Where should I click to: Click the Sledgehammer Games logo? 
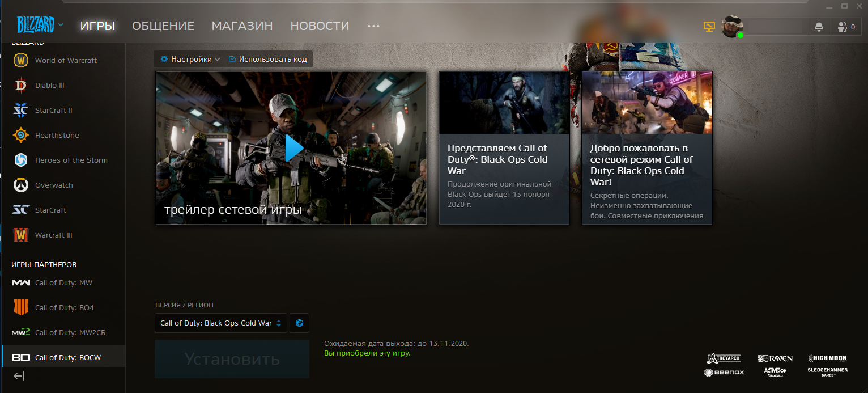coord(828,372)
